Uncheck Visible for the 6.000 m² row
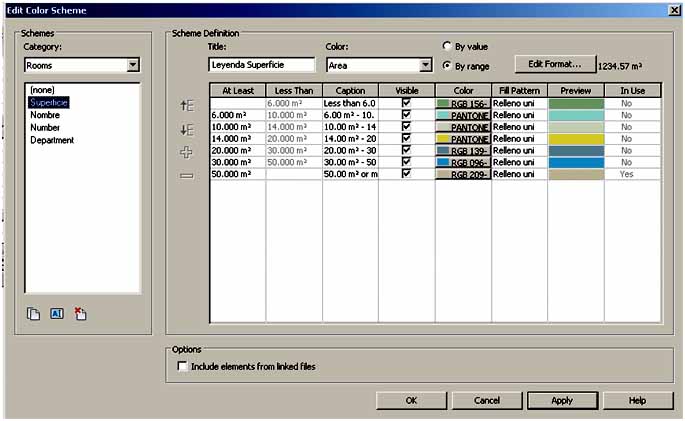Viewport: 685px width, 421px height. [x=406, y=115]
